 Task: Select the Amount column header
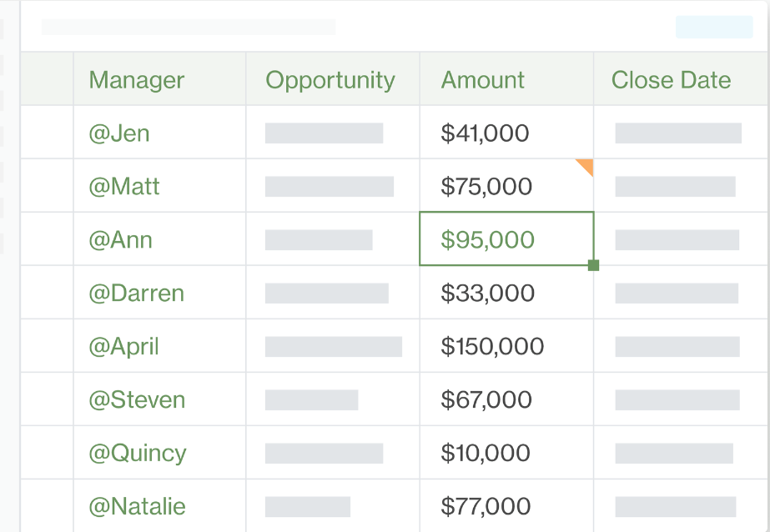tap(482, 80)
